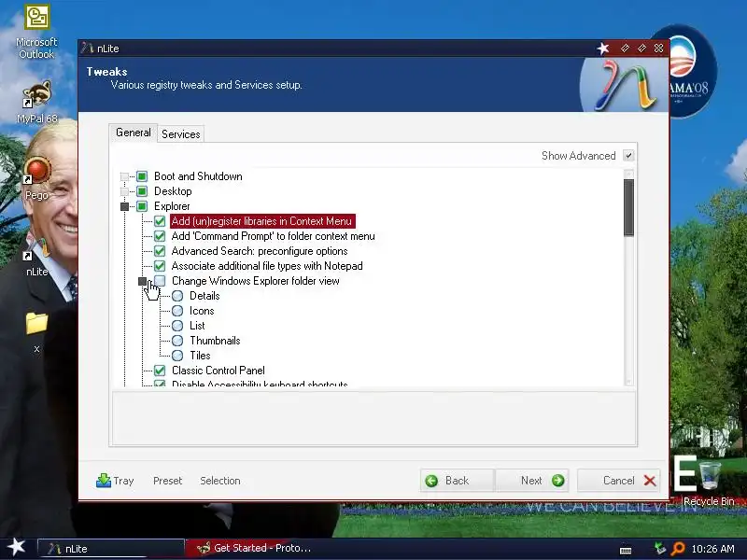Uncheck Associate additional file types with Notepad
Viewport: 747px width, 560px height.
coord(160,266)
